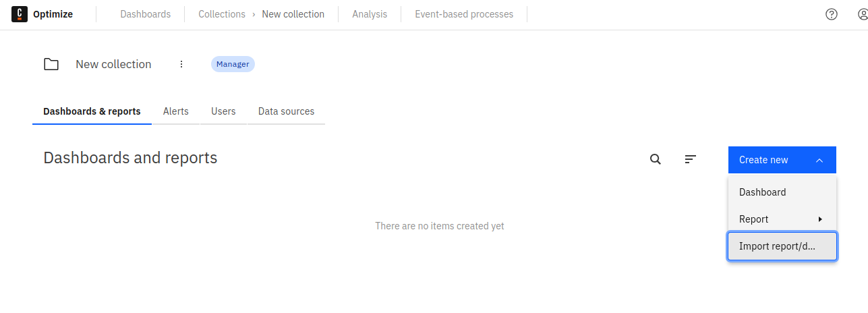Open the collection three-dot options menu
This screenshot has height=313, width=868.
coord(181,64)
